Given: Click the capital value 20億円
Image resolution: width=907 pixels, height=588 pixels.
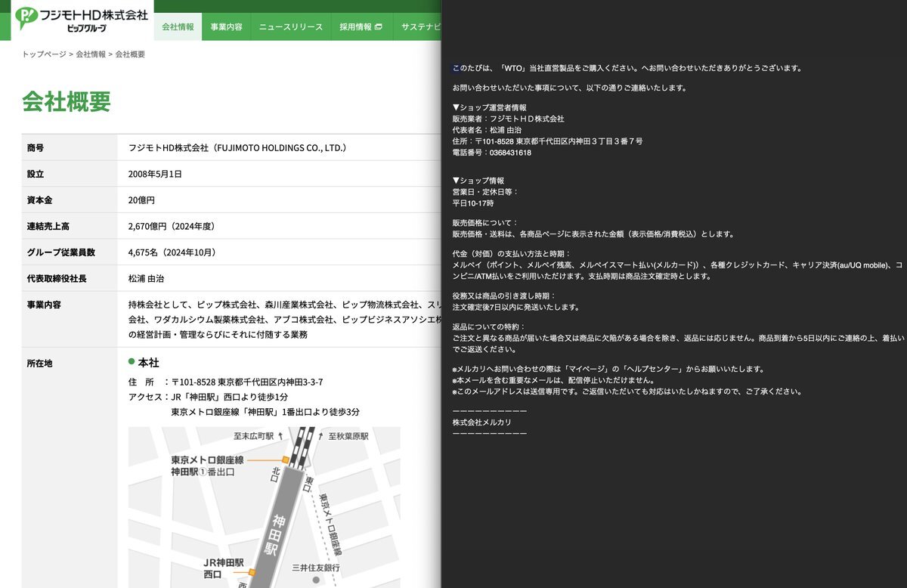Looking at the screenshot, I should click(x=141, y=200).
